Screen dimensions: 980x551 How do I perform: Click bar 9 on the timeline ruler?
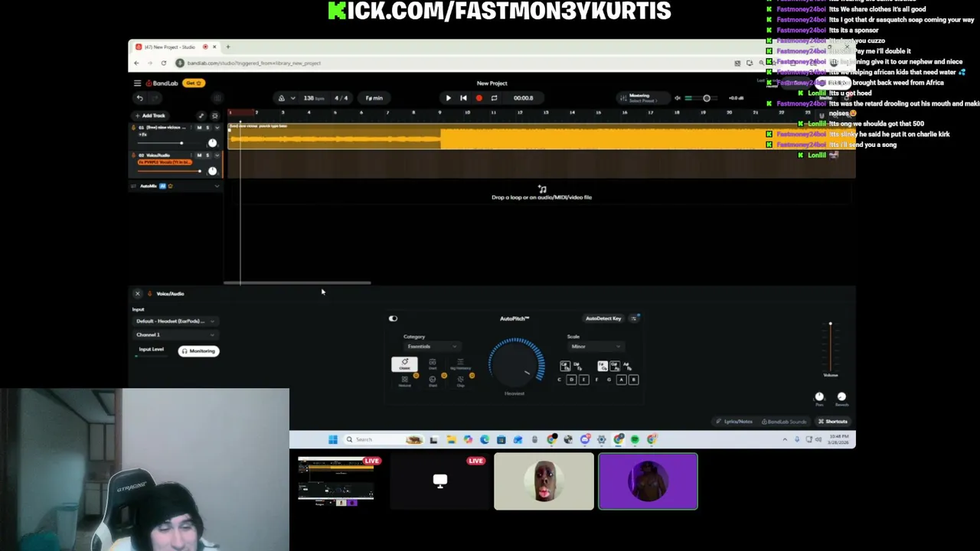click(439, 113)
